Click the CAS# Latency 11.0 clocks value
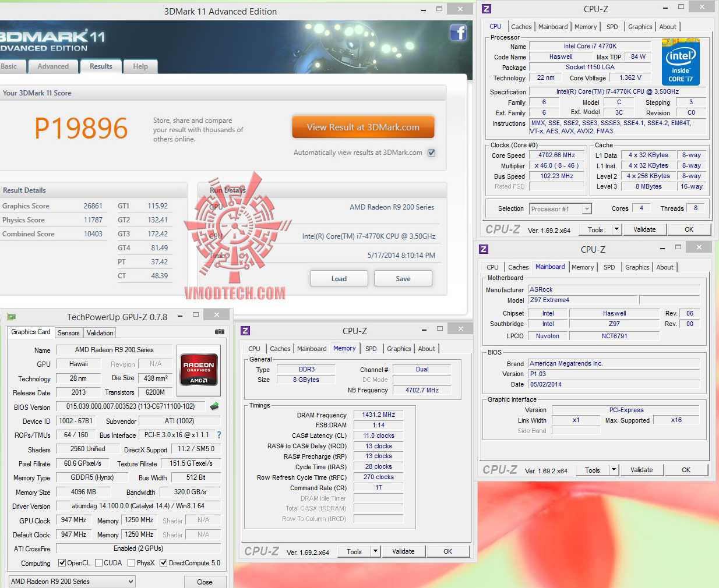The width and height of the screenshot is (719, 588). 378,435
